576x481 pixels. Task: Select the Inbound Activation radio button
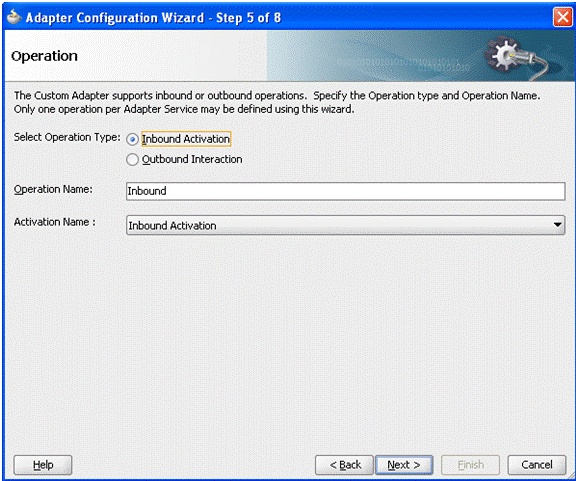pos(132,139)
